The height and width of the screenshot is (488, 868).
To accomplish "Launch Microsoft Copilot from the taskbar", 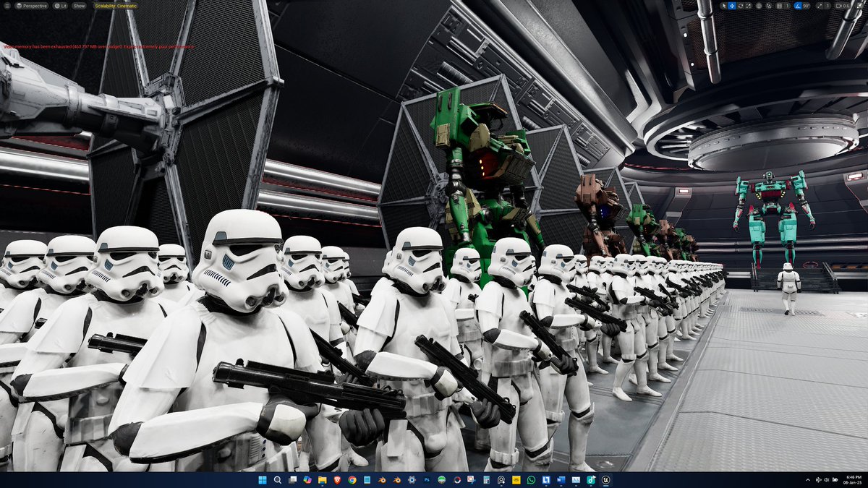I will click(307, 480).
